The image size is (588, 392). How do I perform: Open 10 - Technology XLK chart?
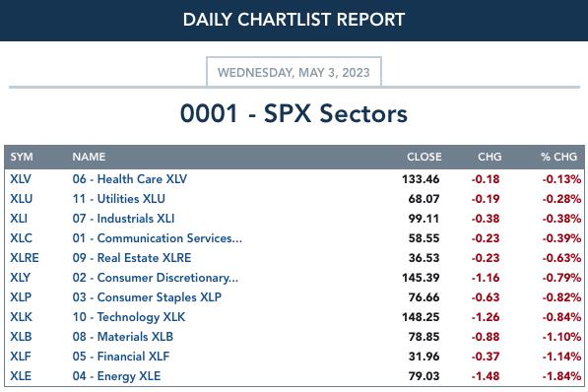(129, 317)
